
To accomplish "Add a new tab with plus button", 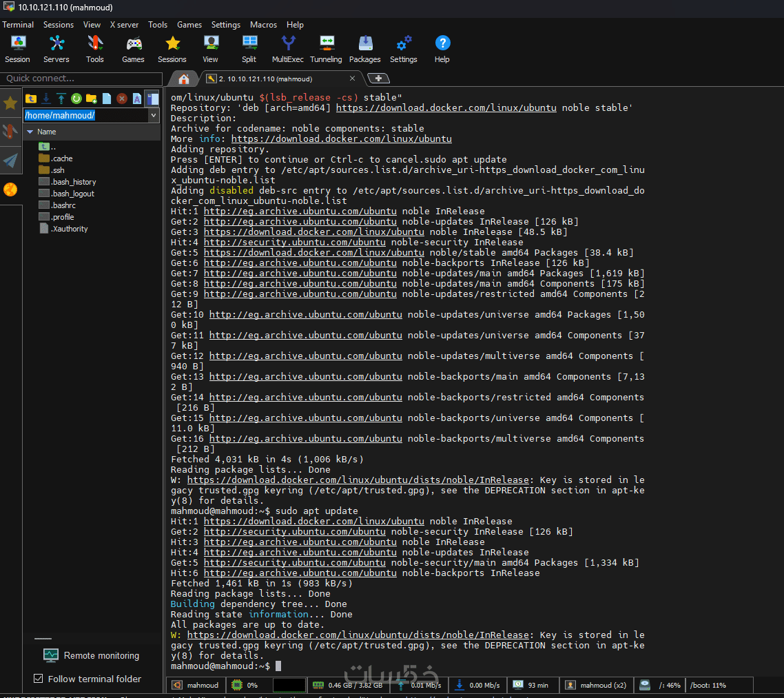I will click(x=378, y=79).
